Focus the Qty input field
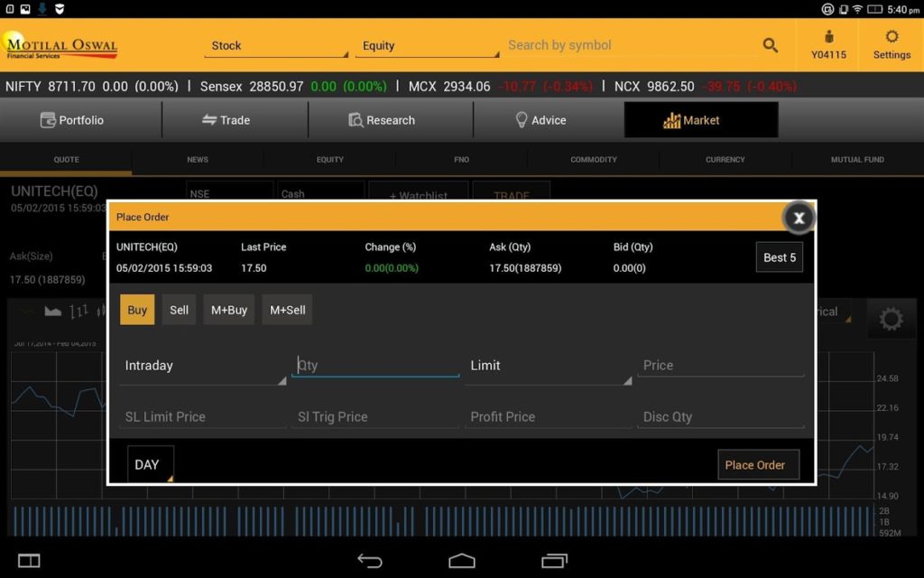Image resolution: width=924 pixels, height=578 pixels. [x=375, y=366]
